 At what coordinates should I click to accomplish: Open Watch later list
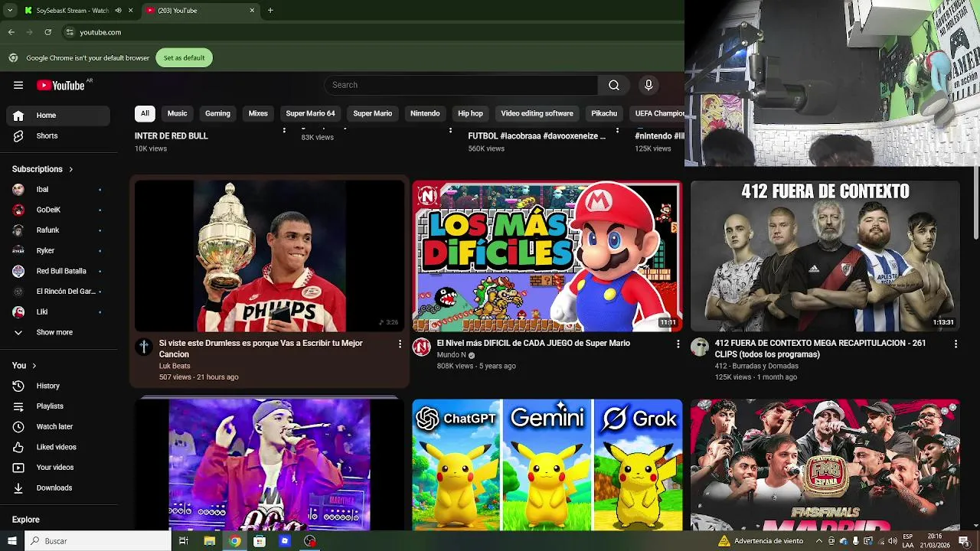coord(59,426)
